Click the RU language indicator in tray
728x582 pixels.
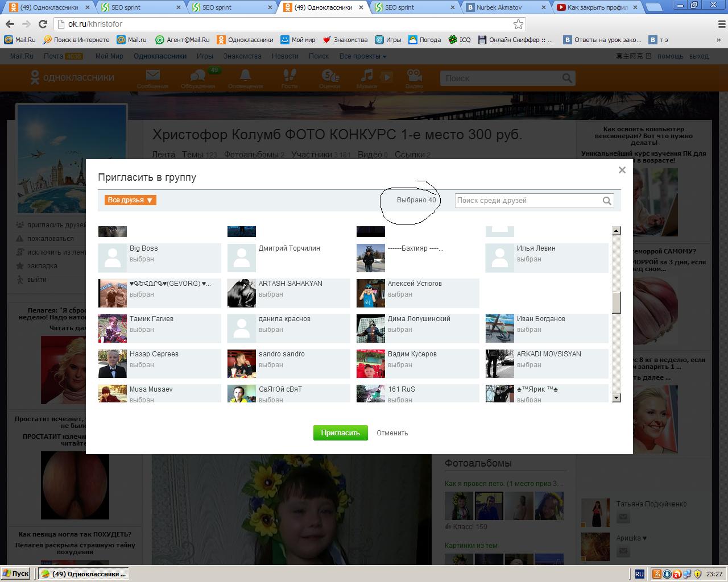pos(639,574)
